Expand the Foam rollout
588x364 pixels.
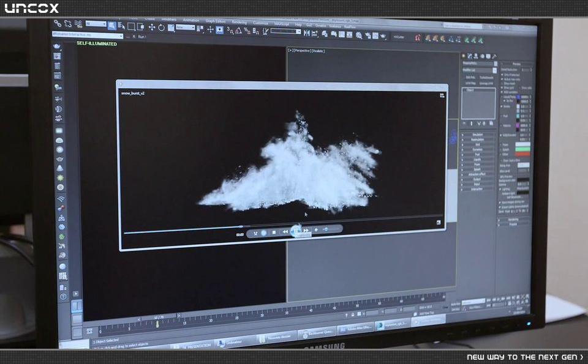(478, 165)
